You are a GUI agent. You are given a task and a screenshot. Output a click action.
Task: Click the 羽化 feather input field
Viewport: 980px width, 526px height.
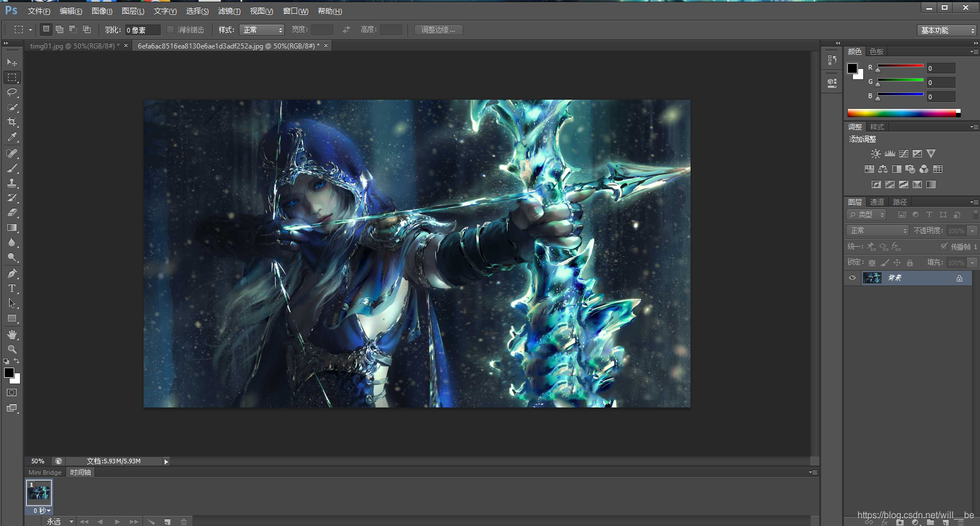[x=142, y=30]
